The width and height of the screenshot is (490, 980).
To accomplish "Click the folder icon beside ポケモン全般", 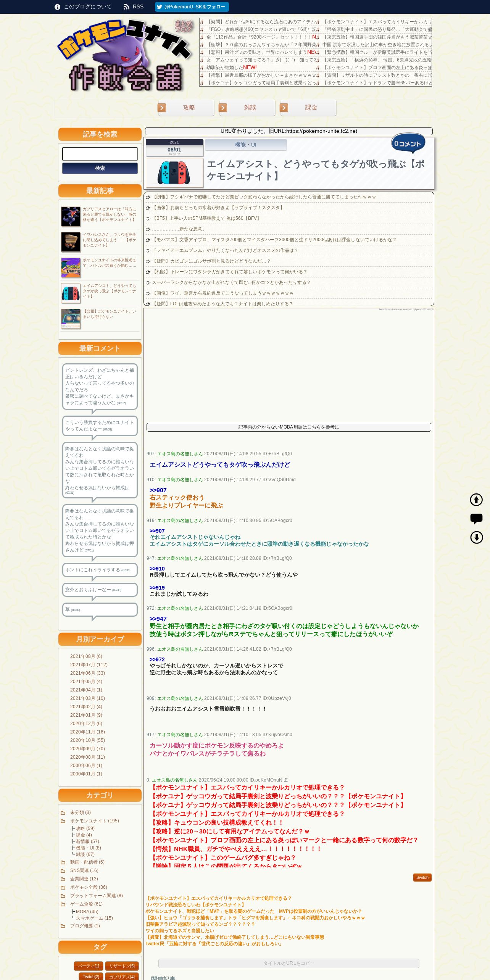I will click(63, 887).
